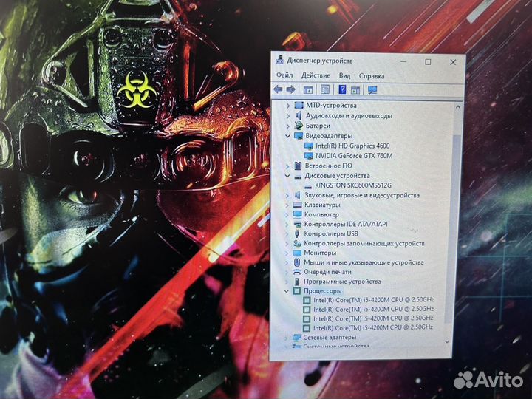Expand the Аудиовходы и аудиовыходы node
Viewport: 532px width, 399px height.
287,116
